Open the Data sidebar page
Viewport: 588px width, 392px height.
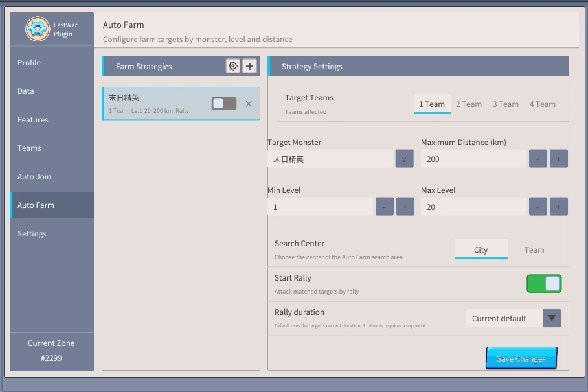52,91
